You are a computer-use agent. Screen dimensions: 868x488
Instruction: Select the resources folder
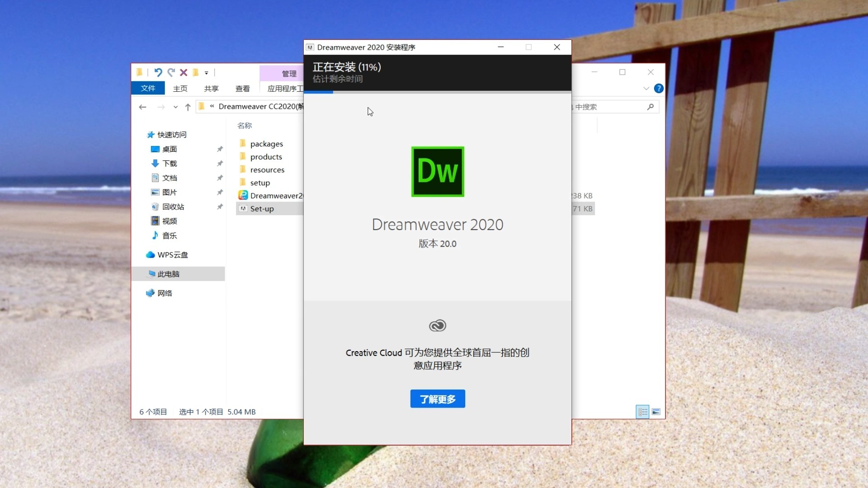(267, 170)
